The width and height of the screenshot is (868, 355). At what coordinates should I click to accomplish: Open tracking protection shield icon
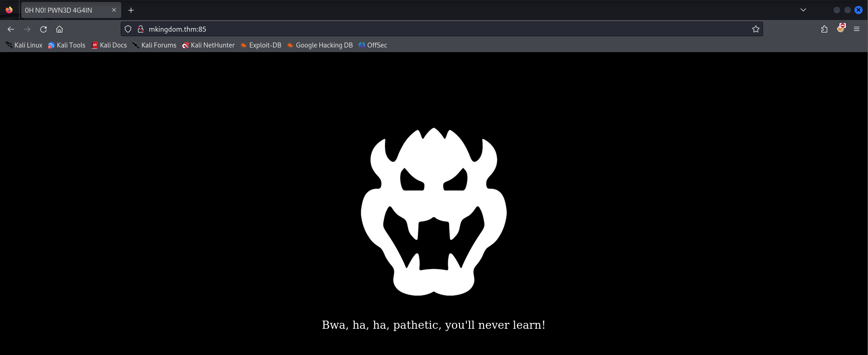tap(128, 29)
